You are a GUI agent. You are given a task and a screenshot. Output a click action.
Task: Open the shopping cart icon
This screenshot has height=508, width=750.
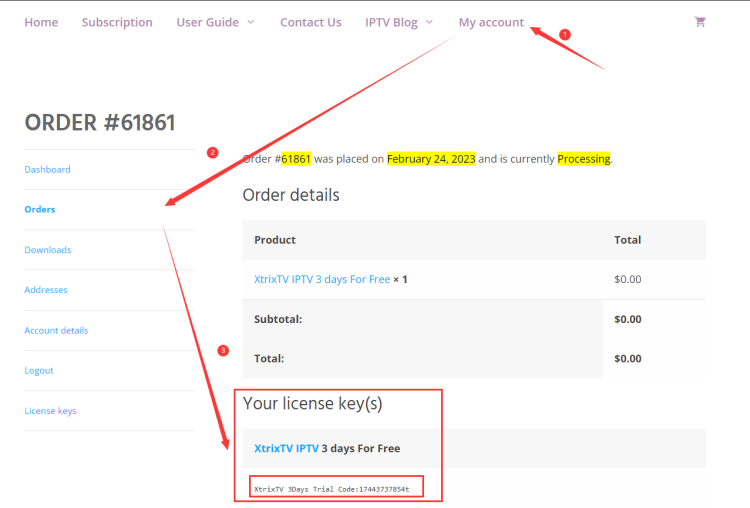[x=700, y=22]
